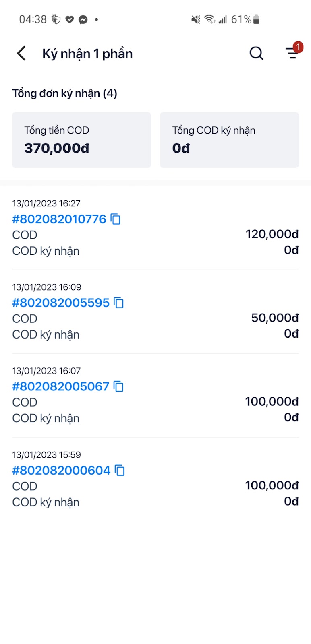311x644 pixels.
Task: Tap the Messenger notification icon in status bar
Action: tap(83, 19)
